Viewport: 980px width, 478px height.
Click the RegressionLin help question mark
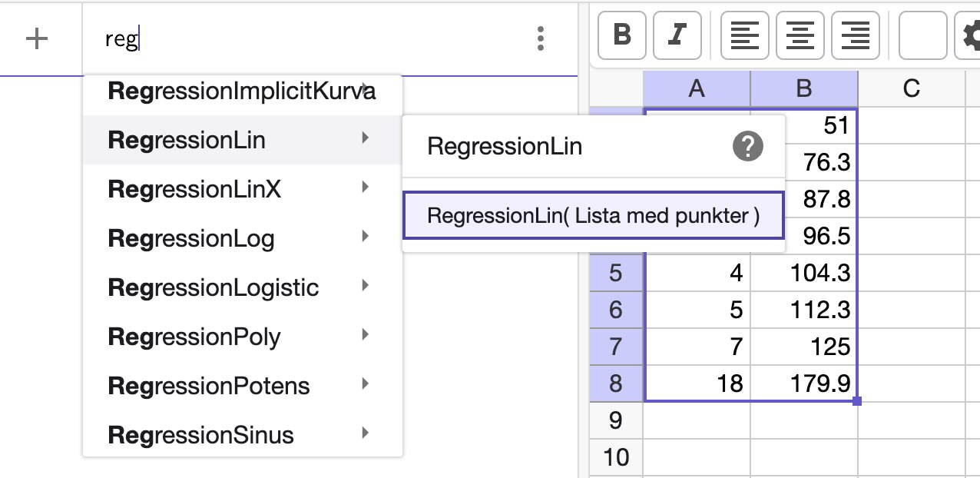click(x=748, y=145)
